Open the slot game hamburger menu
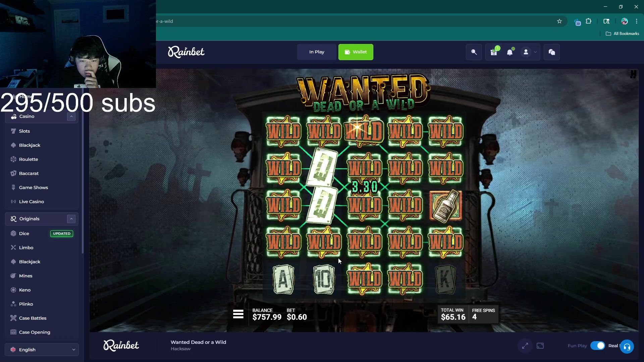The width and height of the screenshot is (644, 362). coord(238,314)
